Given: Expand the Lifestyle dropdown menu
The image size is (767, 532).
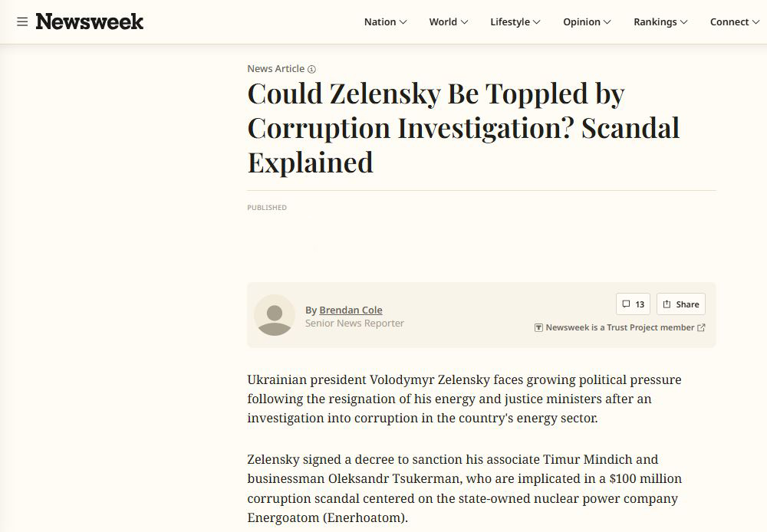Looking at the screenshot, I should click(x=515, y=22).
